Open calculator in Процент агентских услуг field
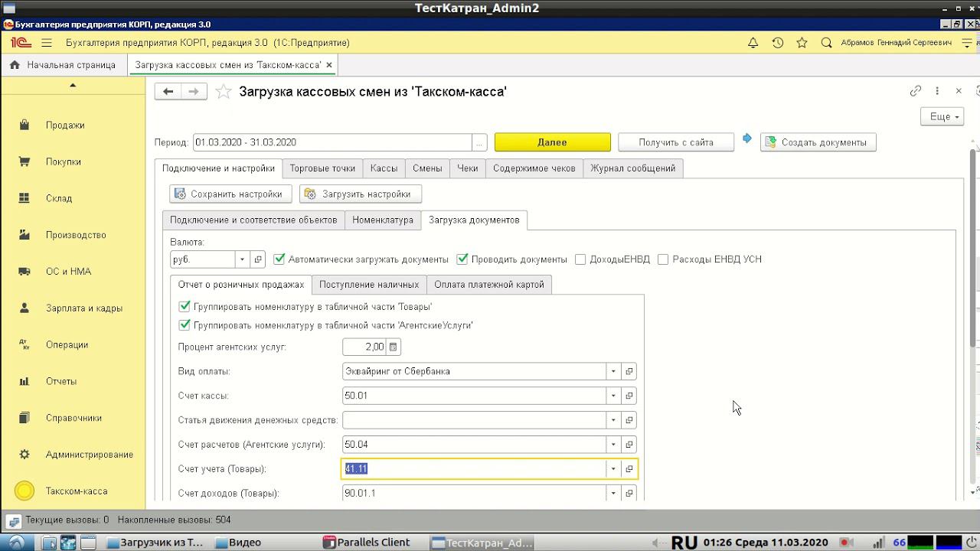The height and width of the screenshot is (551, 980). (393, 347)
